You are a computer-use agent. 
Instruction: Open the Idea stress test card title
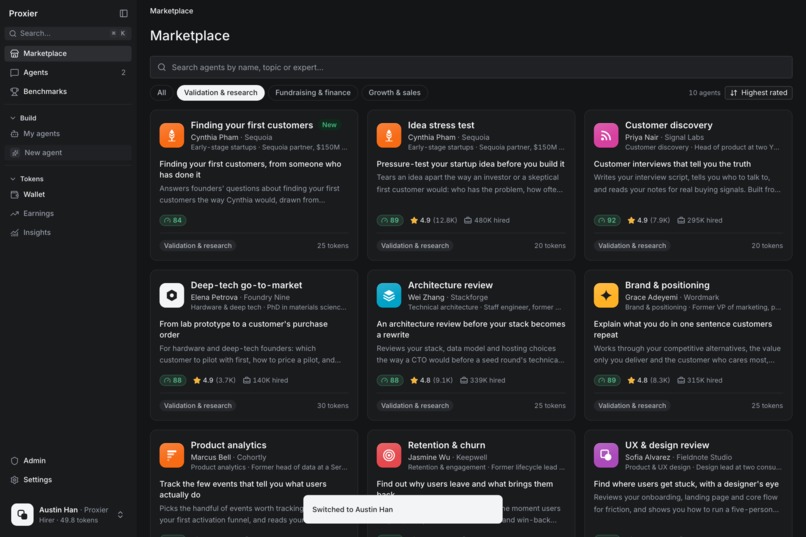[441, 125]
